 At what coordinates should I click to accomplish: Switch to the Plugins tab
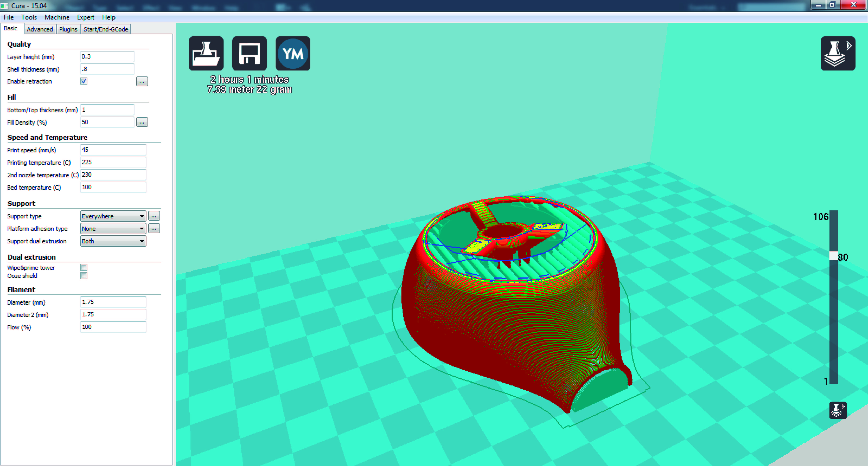click(x=68, y=29)
